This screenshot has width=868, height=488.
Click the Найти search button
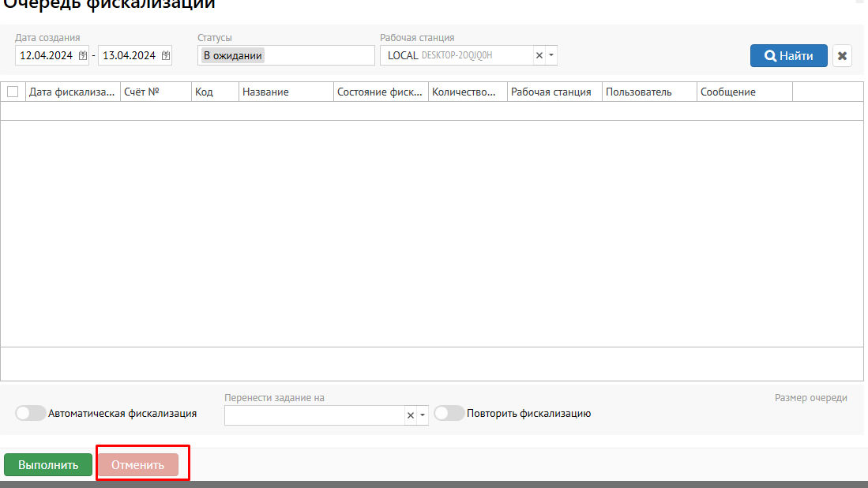[x=789, y=56]
